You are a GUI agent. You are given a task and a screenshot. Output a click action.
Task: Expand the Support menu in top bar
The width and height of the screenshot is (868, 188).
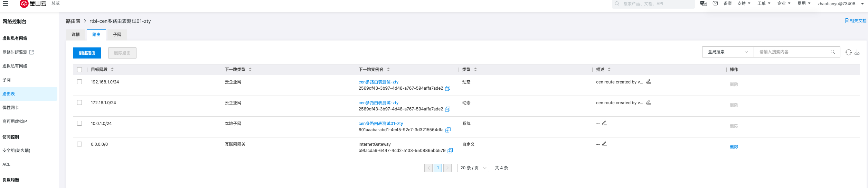744,3
